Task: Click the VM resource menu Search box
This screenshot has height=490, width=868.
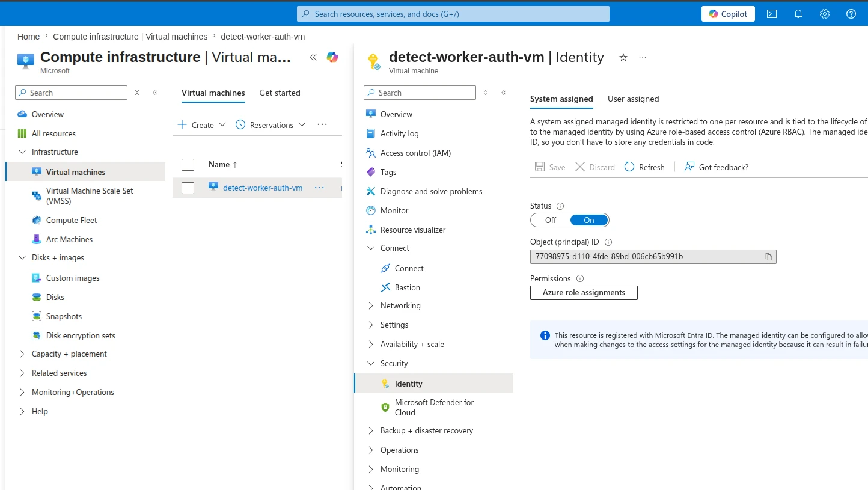Action: click(420, 93)
